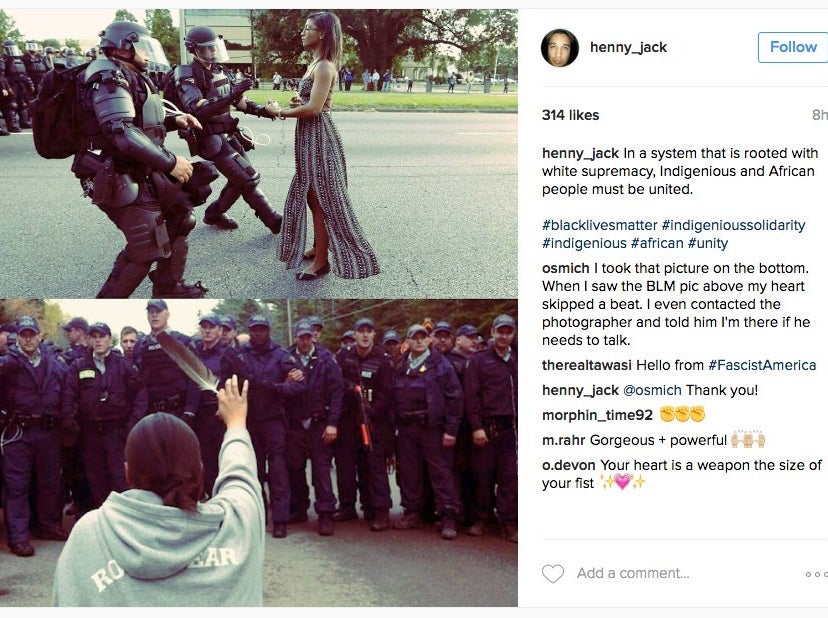This screenshot has width=828, height=618.
Task: Open the @osmich mention link
Action: pyautogui.click(x=652, y=390)
